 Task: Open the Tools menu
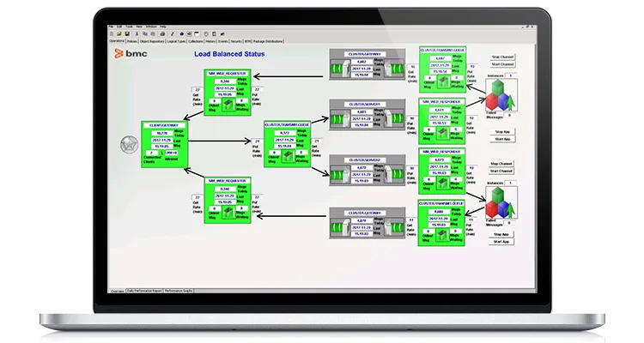click(129, 27)
